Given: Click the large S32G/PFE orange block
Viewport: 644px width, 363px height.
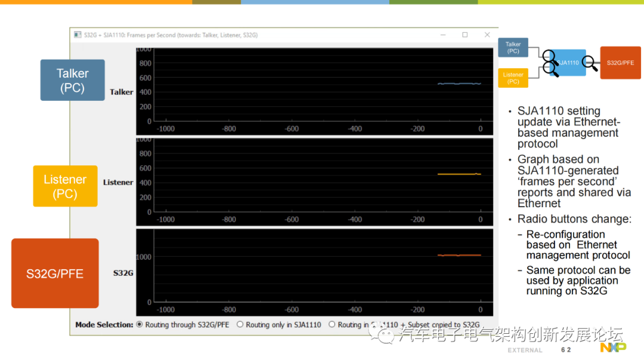Looking at the screenshot, I should 55,273.
